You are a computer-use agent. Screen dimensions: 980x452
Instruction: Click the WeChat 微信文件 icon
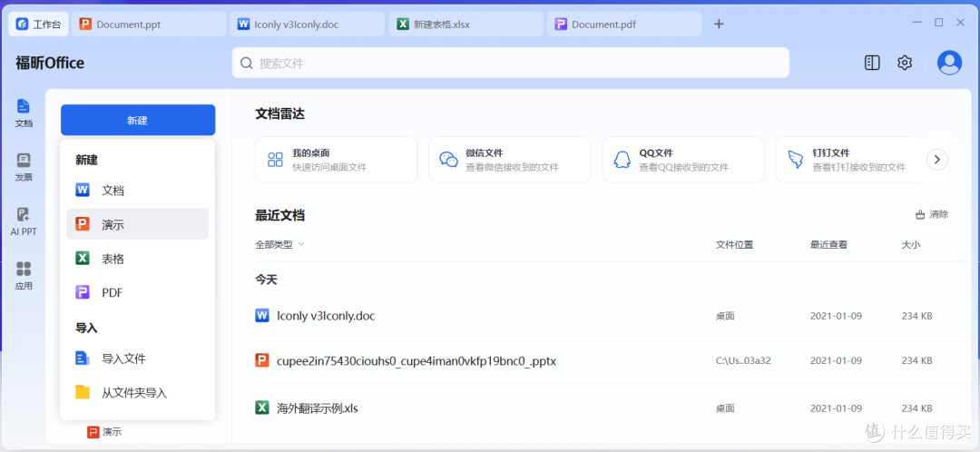(x=449, y=160)
